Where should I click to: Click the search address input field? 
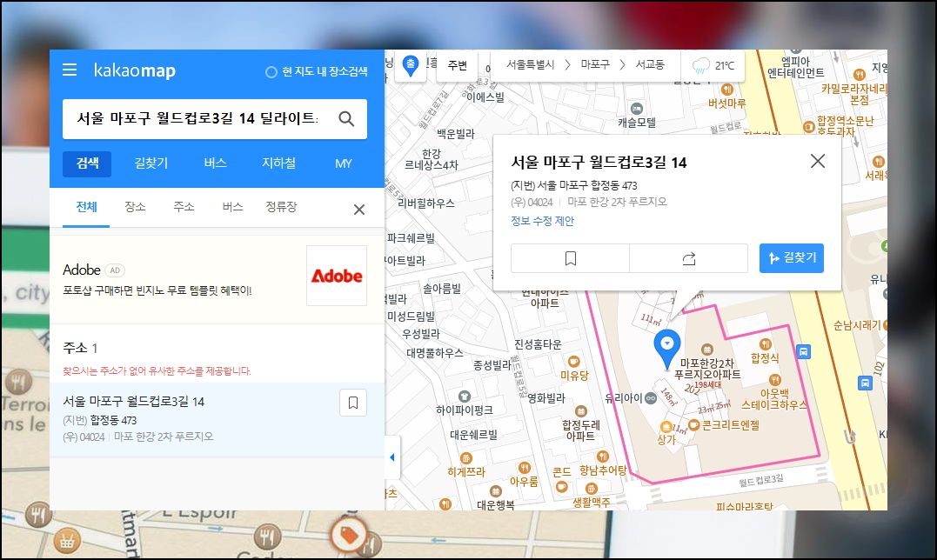click(x=197, y=119)
